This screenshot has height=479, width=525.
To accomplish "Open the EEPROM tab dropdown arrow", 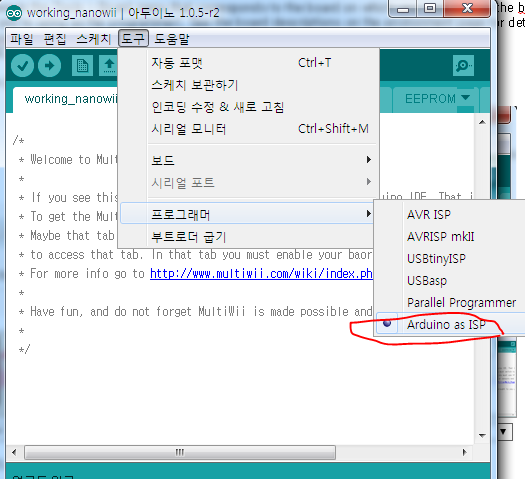I will tap(465, 98).
